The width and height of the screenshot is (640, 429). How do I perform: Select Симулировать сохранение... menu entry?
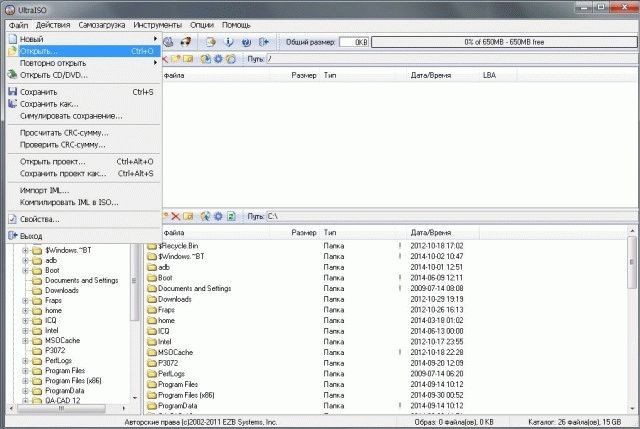point(84,116)
